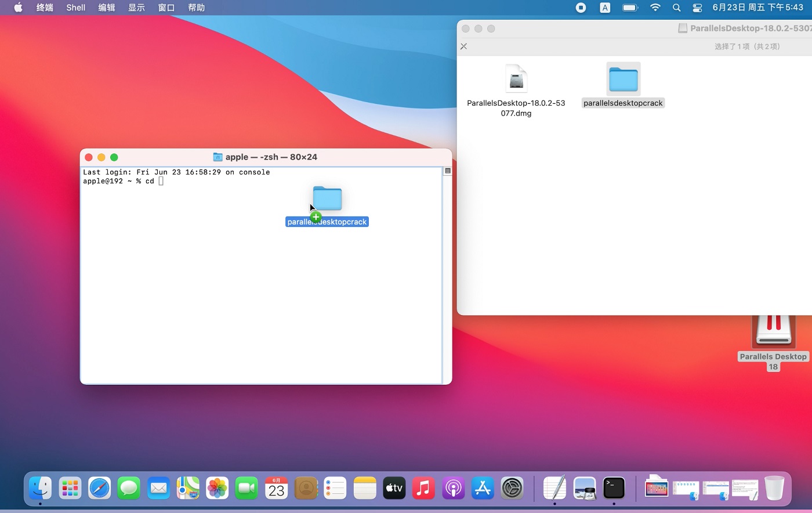Open the Trash in the Dock

click(x=774, y=488)
